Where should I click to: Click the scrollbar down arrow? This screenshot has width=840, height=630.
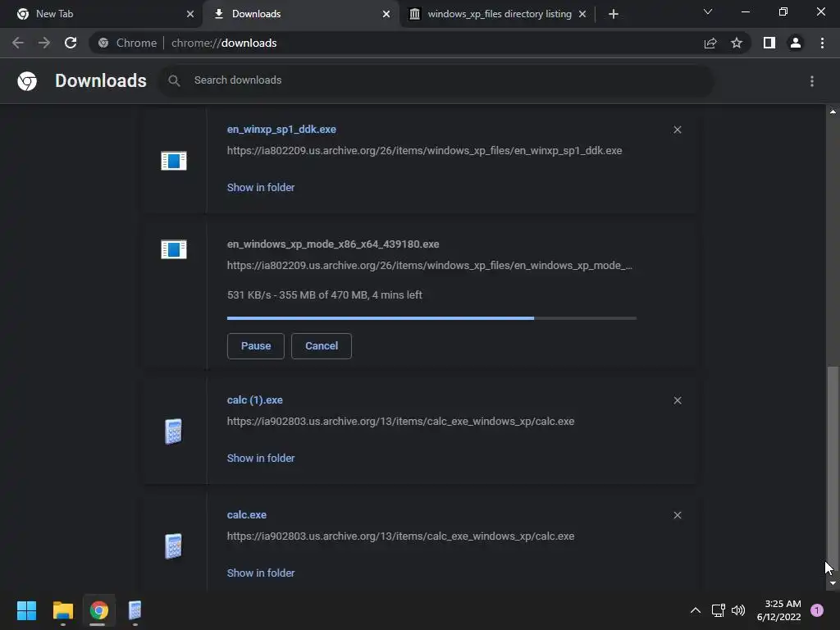833,583
